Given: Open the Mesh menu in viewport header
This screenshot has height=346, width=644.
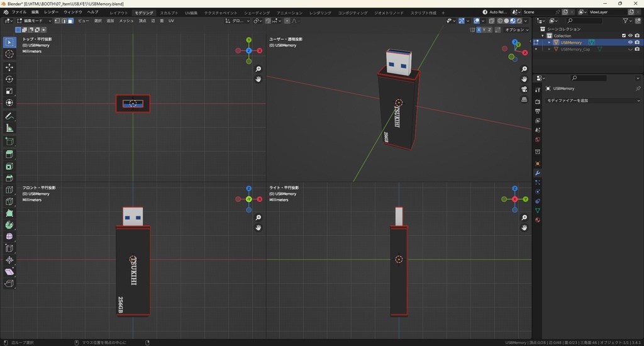Looking at the screenshot, I should tap(126, 21).
